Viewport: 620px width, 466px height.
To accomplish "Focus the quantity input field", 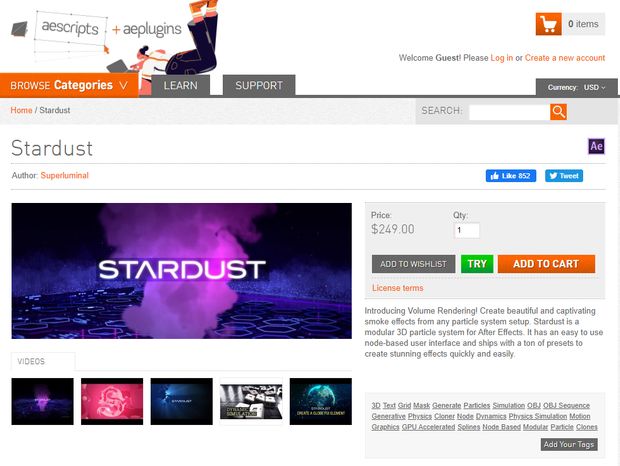I will 467,230.
